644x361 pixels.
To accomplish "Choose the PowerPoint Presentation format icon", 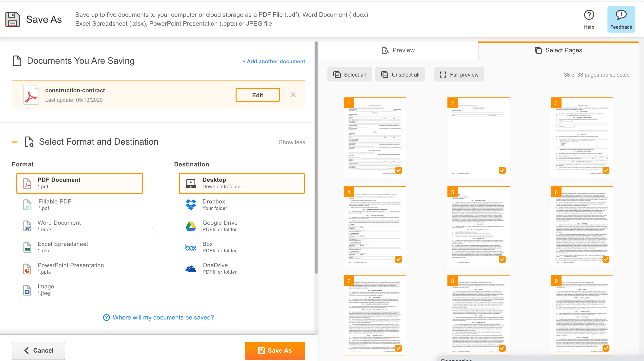I will 27,269.
